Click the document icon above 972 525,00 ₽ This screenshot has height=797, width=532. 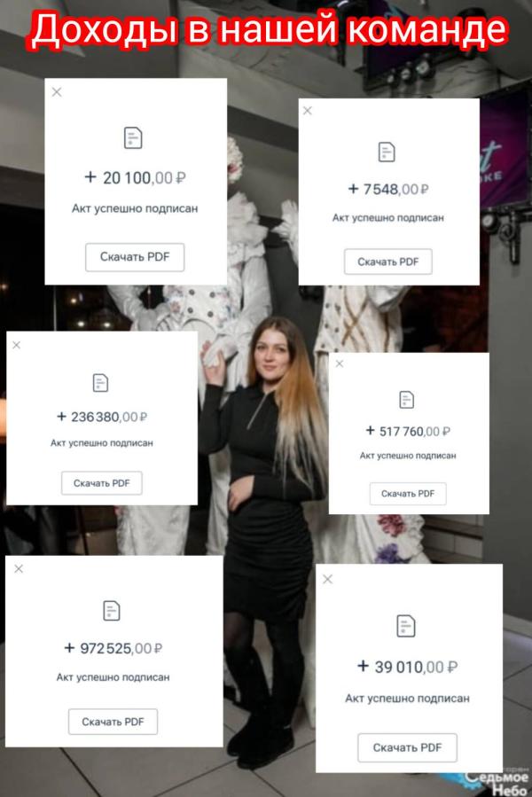(112, 611)
